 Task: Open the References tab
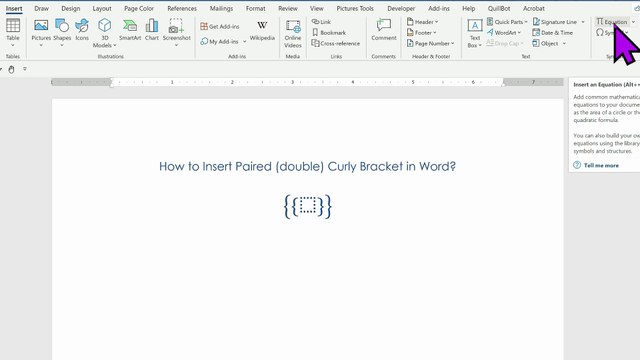click(182, 8)
